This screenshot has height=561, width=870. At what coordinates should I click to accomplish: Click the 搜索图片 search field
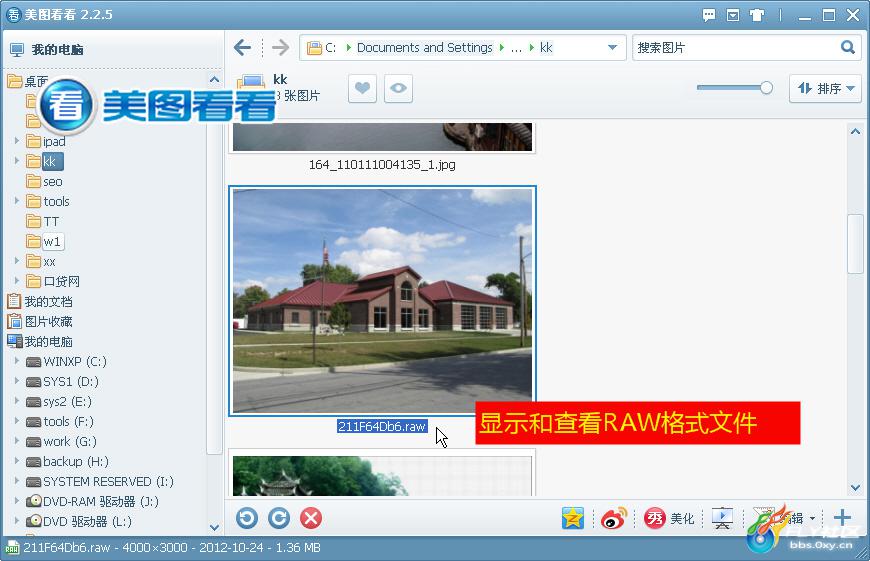736,48
